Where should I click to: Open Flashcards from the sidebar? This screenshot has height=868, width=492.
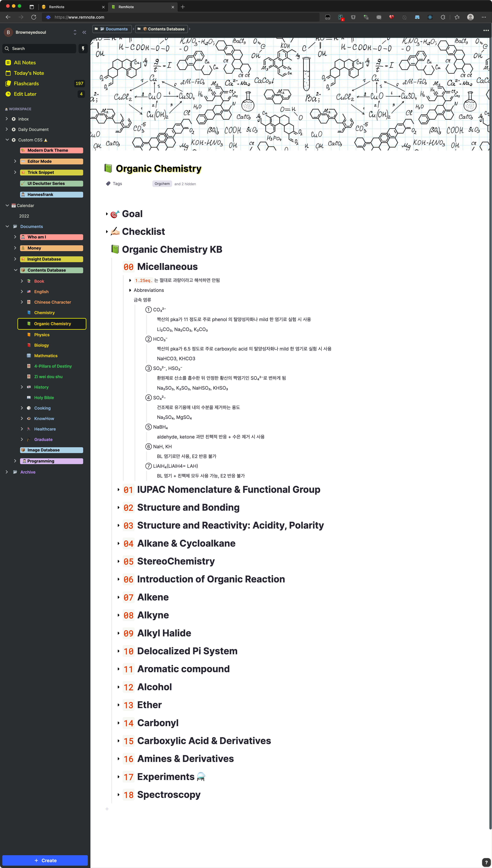tap(26, 84)
